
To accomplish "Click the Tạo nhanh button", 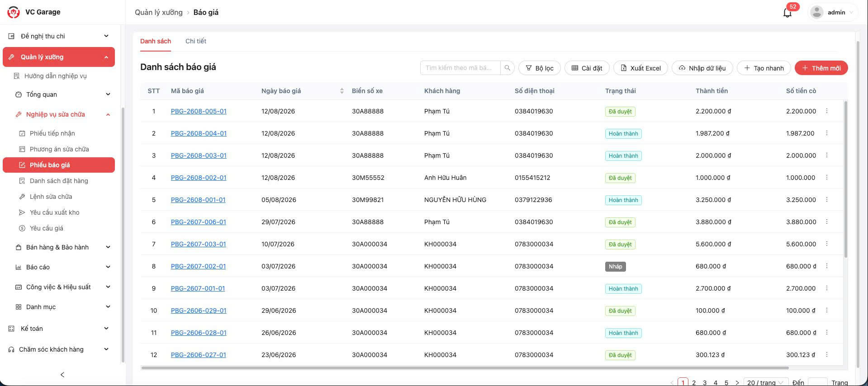I will (764, 68).
